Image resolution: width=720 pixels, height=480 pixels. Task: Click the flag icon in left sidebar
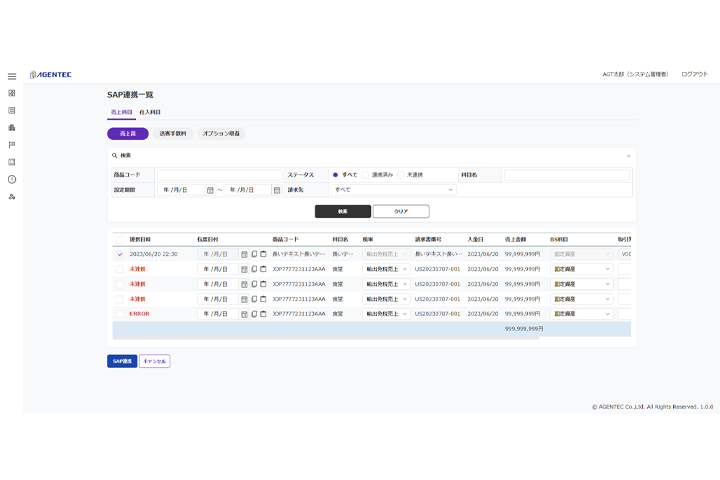pos(12,144)
